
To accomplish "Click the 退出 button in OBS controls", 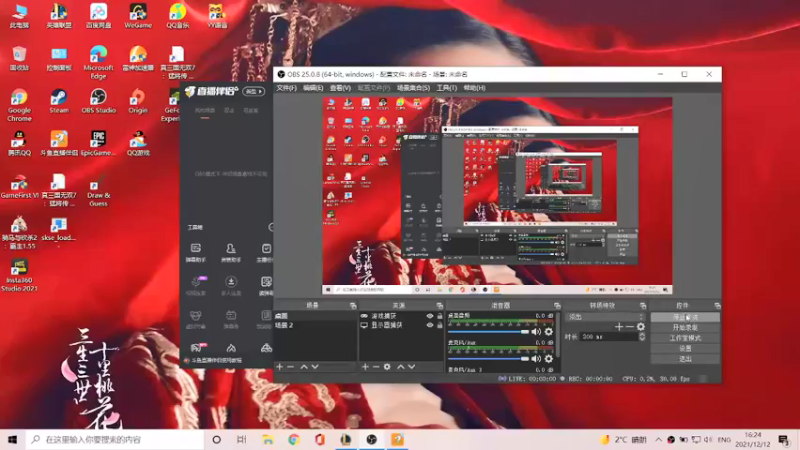I will [685, 359].
